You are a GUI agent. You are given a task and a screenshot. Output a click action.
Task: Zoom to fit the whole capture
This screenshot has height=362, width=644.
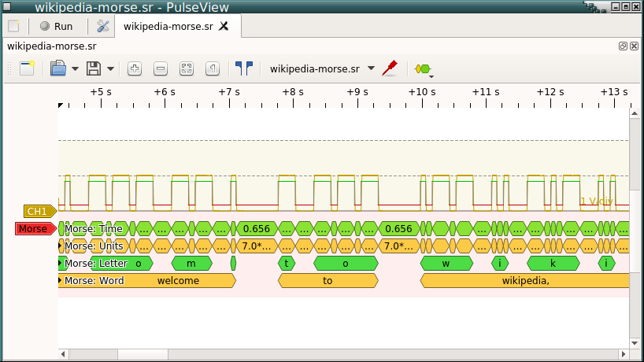click(187, 68)
